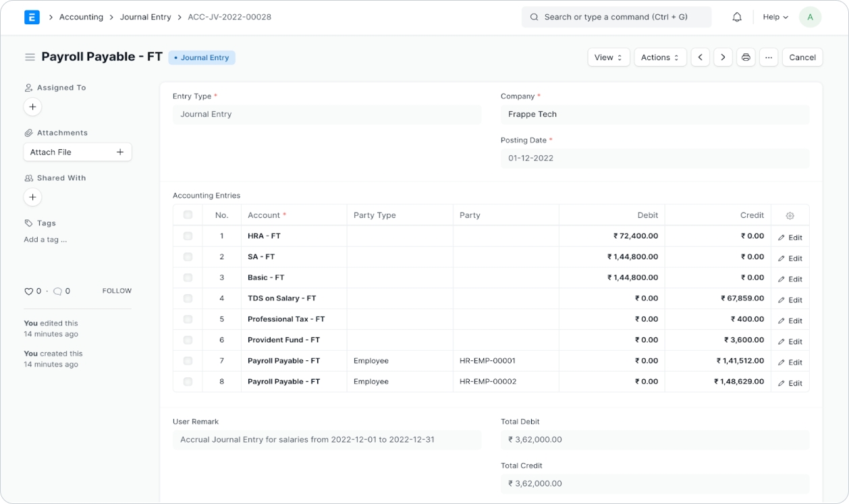Open the three-dot more options menu
This screenshot has width=849, height=504.
point(769,57)
